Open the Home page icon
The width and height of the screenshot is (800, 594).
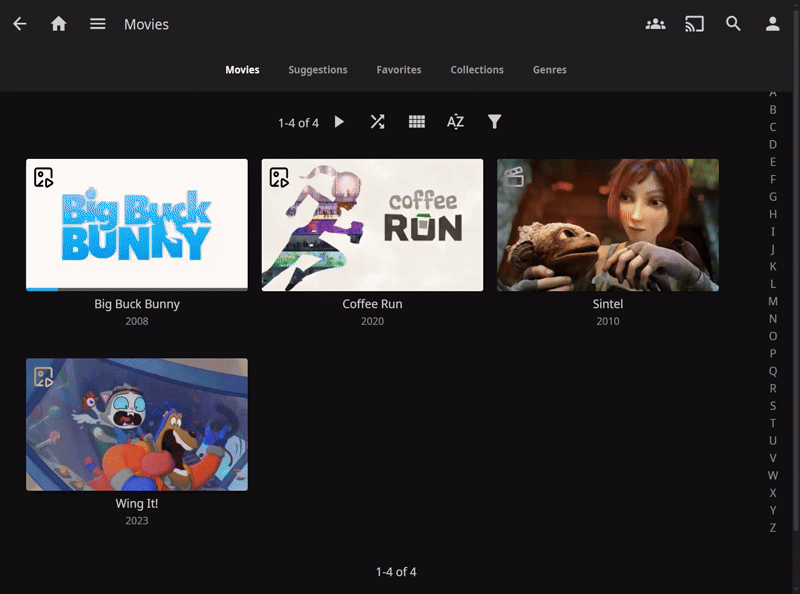59,23
